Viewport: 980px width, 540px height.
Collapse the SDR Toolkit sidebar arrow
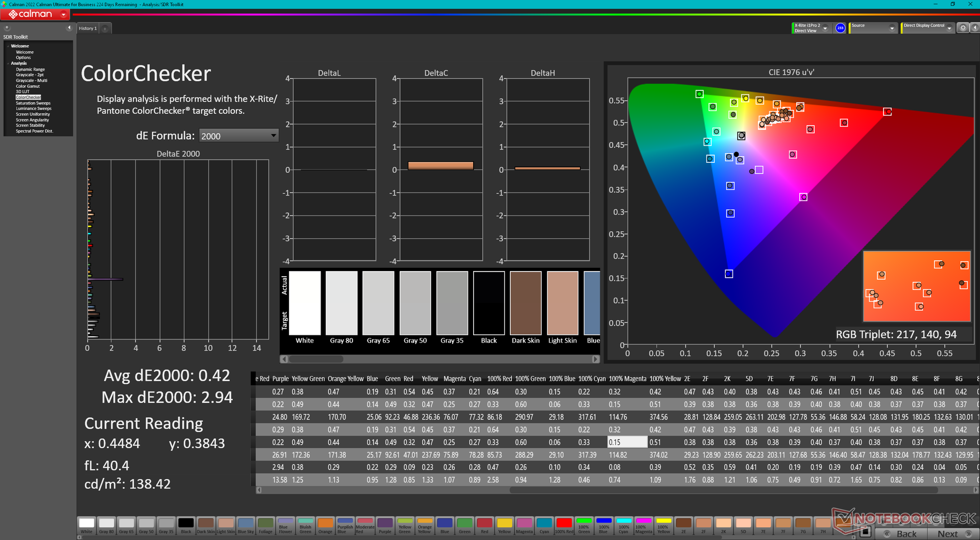[x=69, y=28]
